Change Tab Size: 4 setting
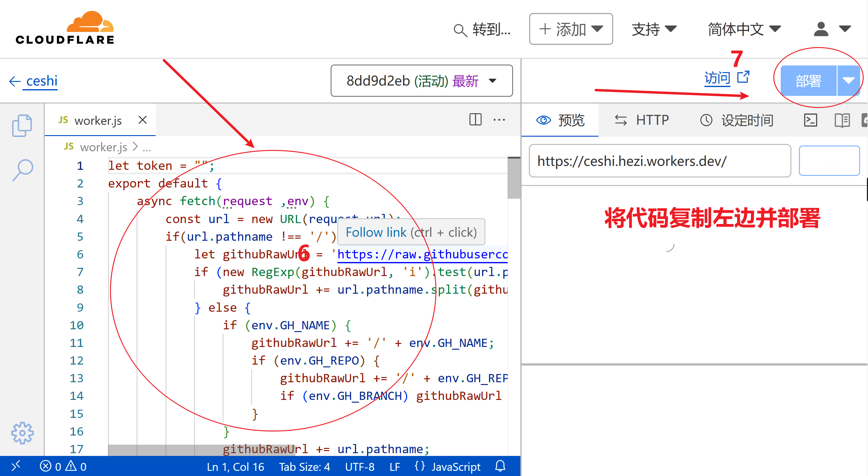This screenshot has width=868, height=476. tap(304, 467)
